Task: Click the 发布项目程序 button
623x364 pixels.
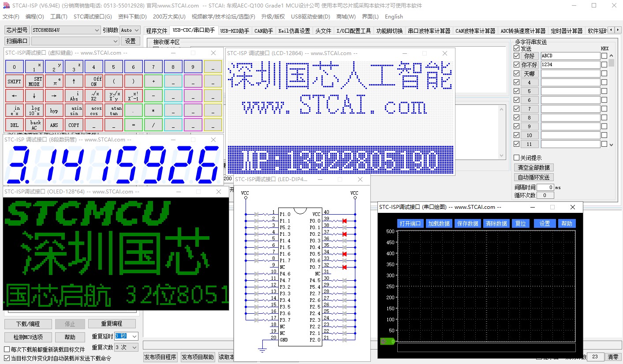Action: (160, 357)
